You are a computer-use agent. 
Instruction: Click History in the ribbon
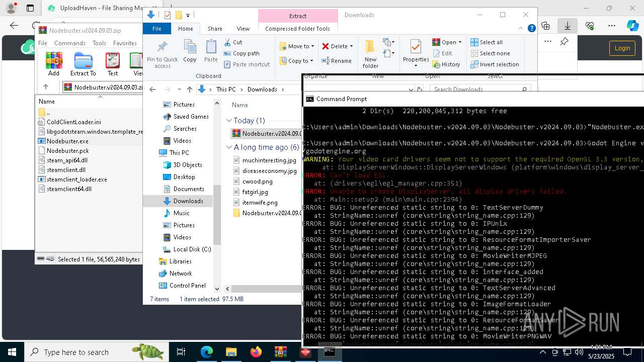(x=446, y=64)
